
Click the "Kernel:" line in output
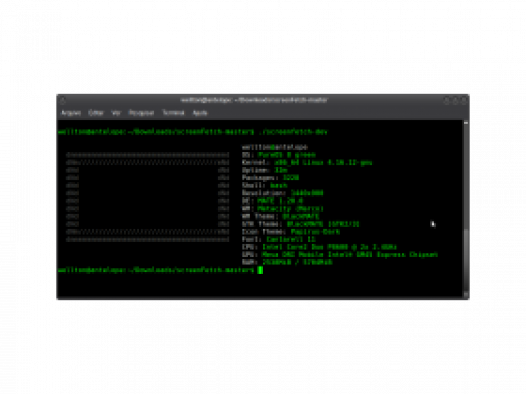tap(307, 163)
